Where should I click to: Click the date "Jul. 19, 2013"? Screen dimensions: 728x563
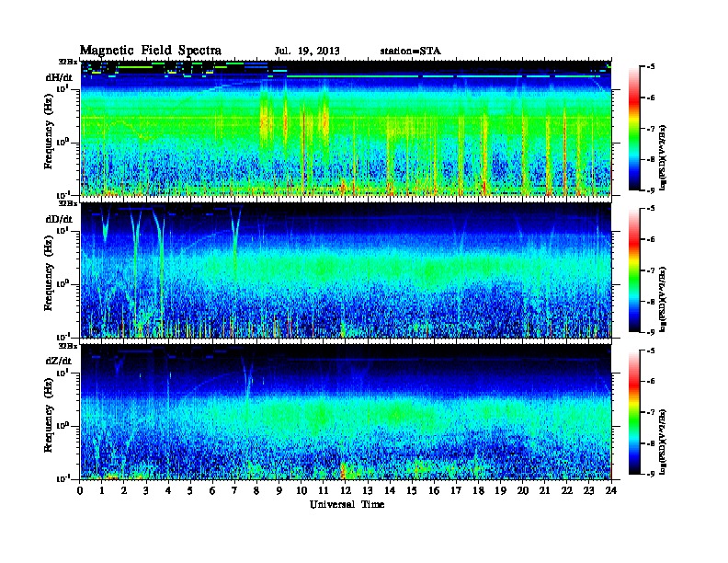point(307,52)
